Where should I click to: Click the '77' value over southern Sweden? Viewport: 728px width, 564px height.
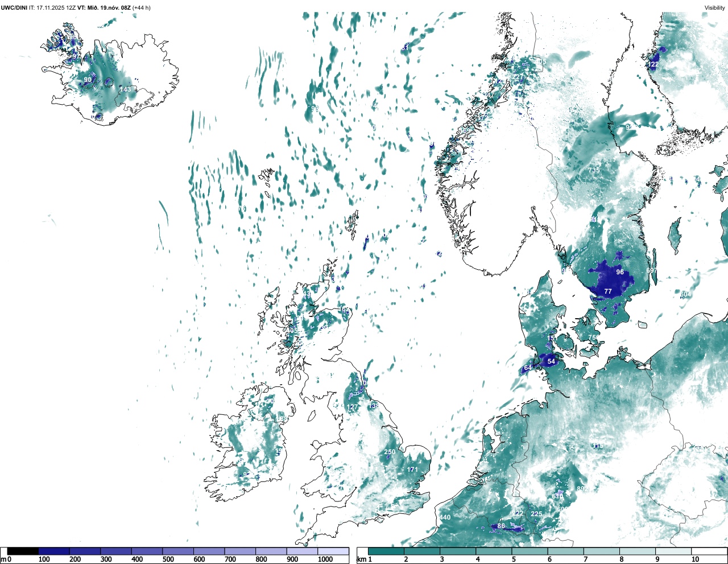[x=608, y=291]
